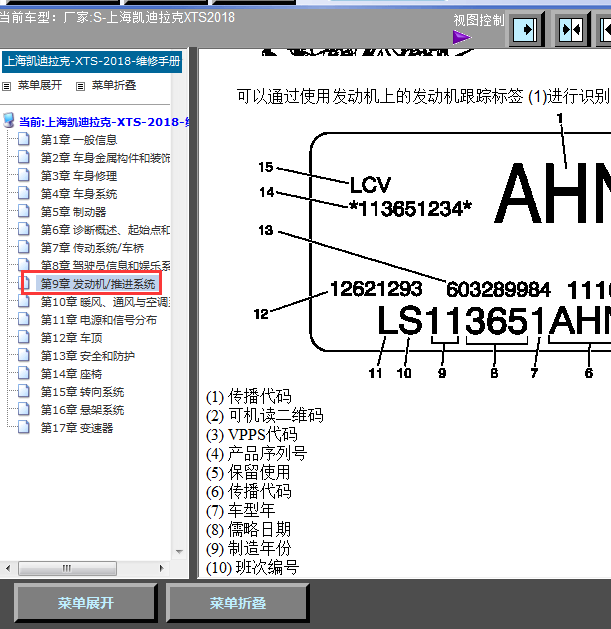Open 第6章 诊断概述 chapter
Image resolution: width=611 pixels, height=629 pixels.
(105, 230)
